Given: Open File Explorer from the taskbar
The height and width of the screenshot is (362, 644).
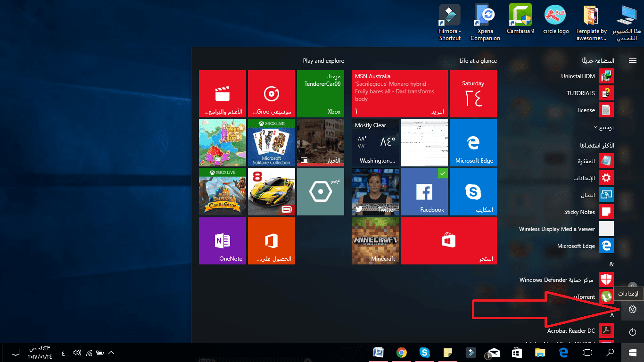Looking at the screenshot, I should tap(541, 353).
